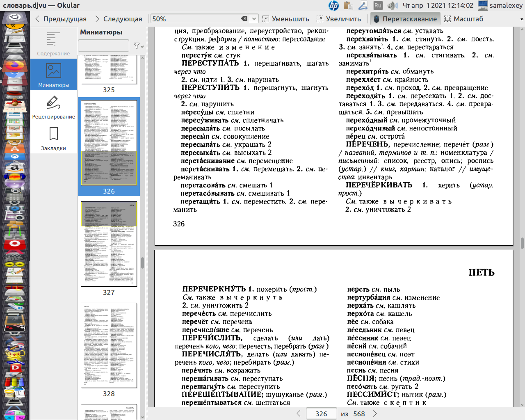Image resolution: width=525 pixels, height=420 pixels.
Task: Go to the previous page with Предыдущая
Action: point(61,19)
